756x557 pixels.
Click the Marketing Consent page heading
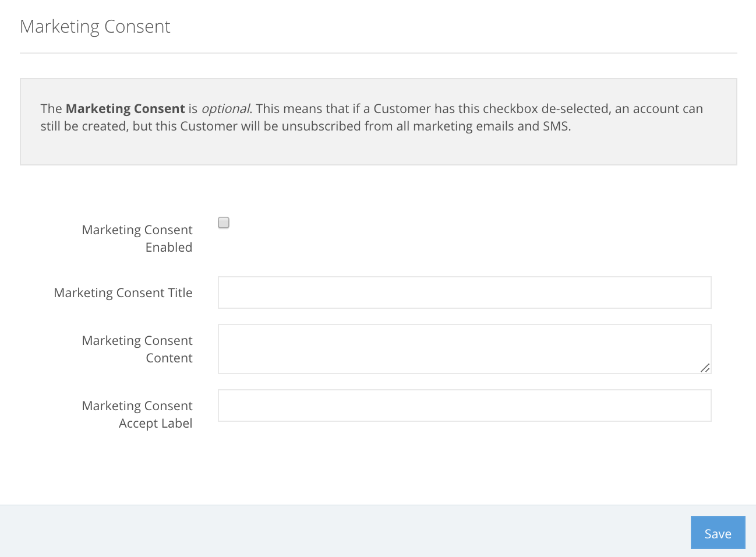(95, 26)
